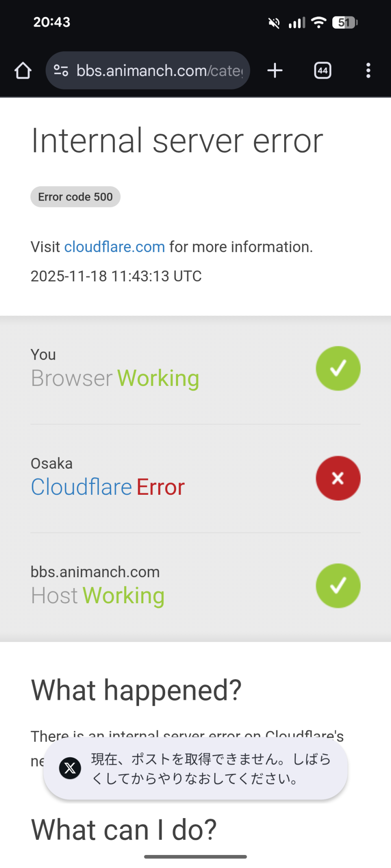The image size is (391, 868).
Task: Tap the Internal server error heading
Action: 177,141
